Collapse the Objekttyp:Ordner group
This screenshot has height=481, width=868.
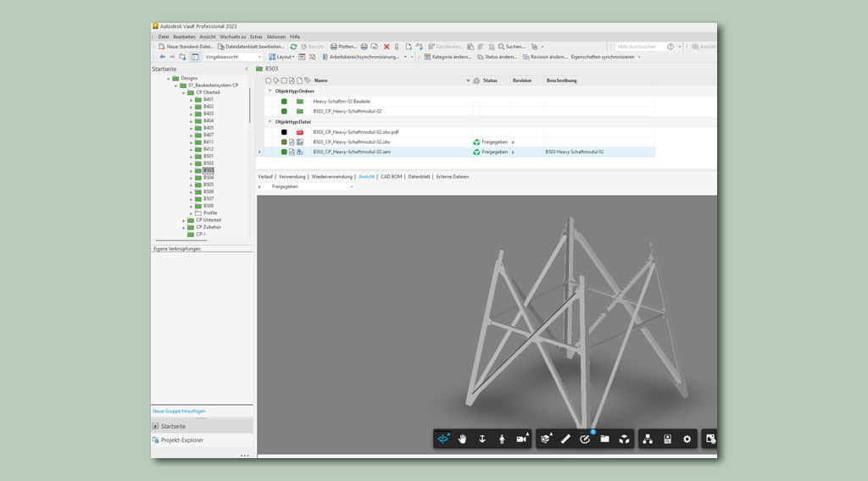270,91
